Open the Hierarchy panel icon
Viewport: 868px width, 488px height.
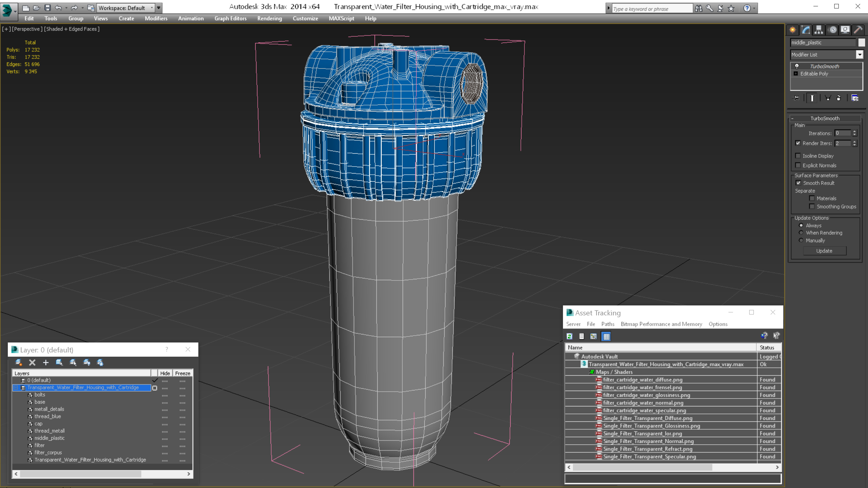[x=819, y=30]
